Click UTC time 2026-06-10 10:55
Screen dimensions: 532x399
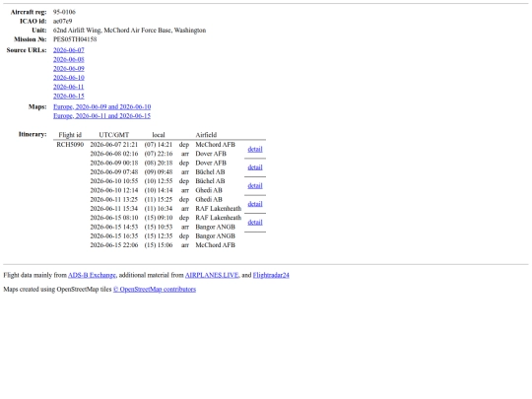point(114,181)
